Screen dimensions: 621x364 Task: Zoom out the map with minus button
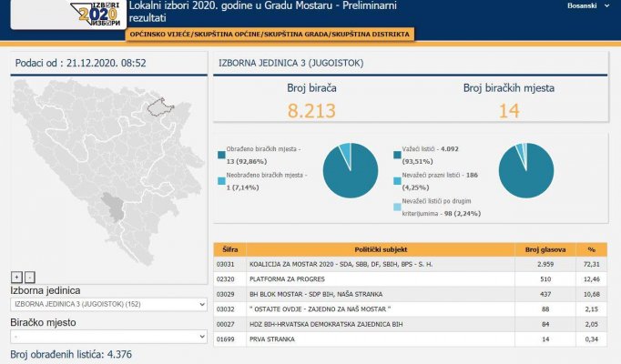tap(29, 276)
